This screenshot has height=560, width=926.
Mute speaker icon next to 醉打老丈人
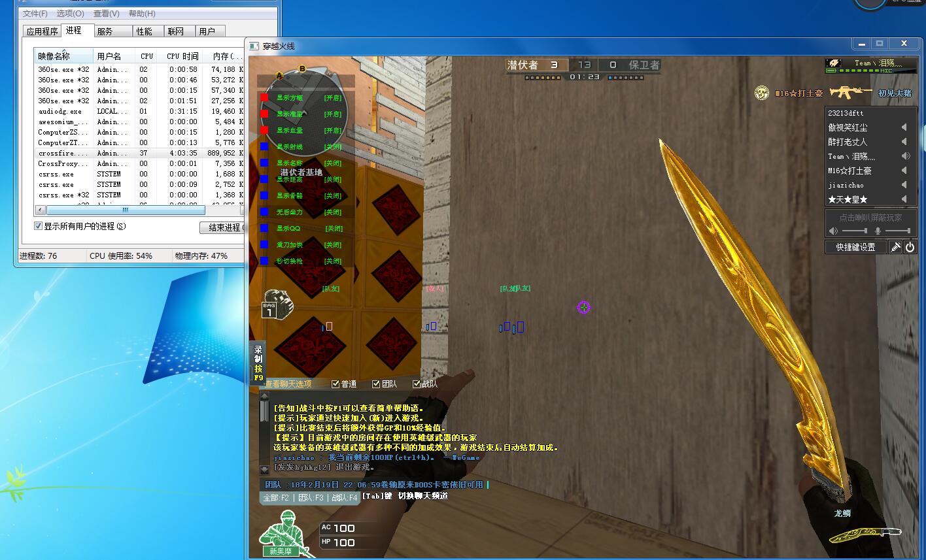coord(904,142)
